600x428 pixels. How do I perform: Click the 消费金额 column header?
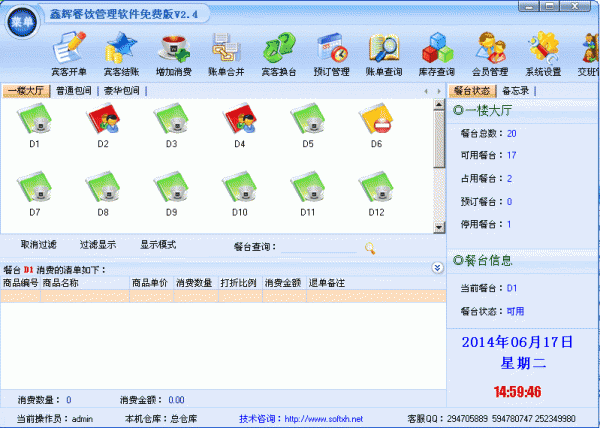pyautogui.click(x=284, y=283)
